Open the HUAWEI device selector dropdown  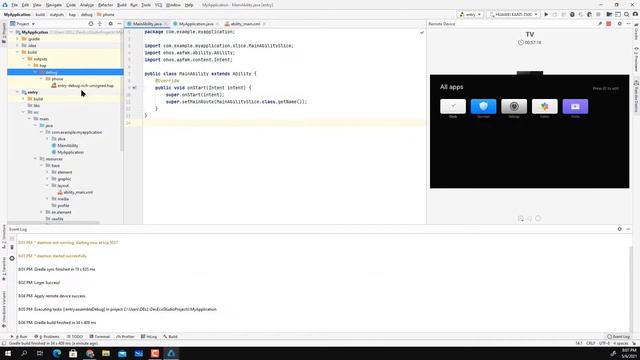[513, 14]
